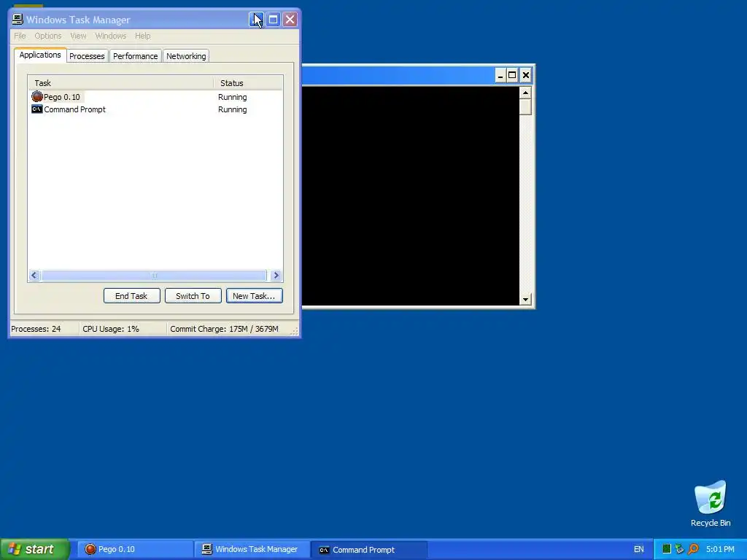The width and height of the screenshot is (747, 560).
Task: Minimize the Windows Task Manager window
Action: click(256, 20)
